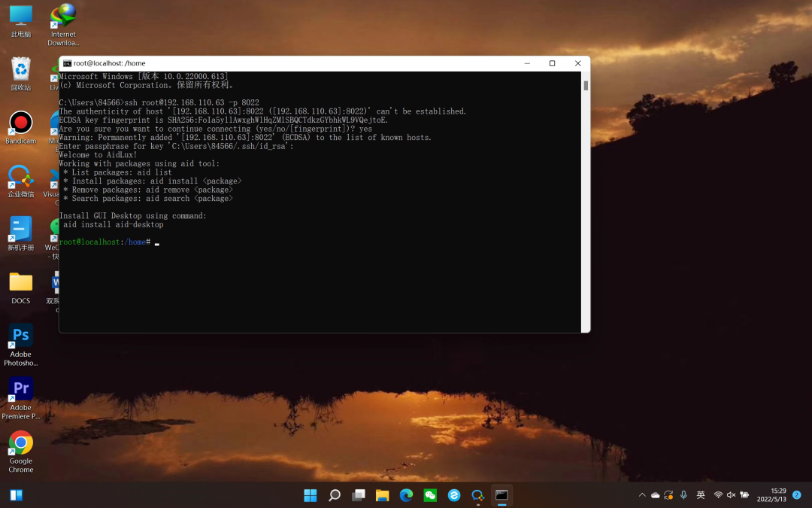
Task: Switch input method via the 英 indicator
Action: tap(700, 495)
